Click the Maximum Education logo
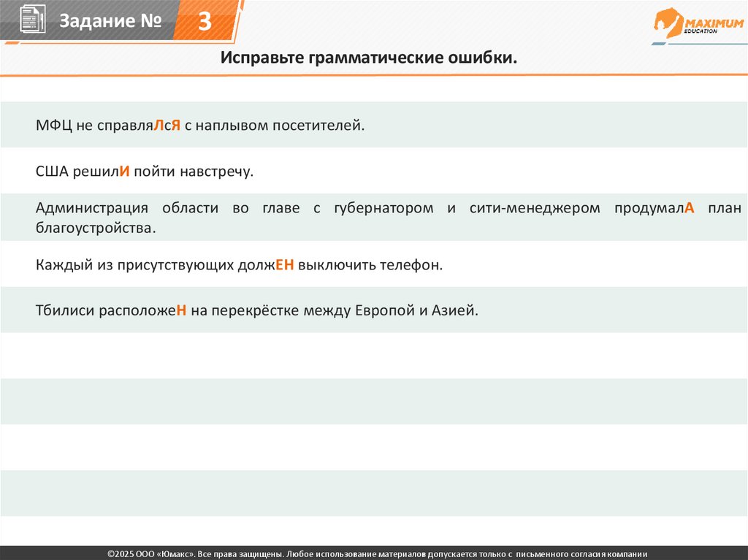Viewport: 748px width, 560px height. pos(699,23)
